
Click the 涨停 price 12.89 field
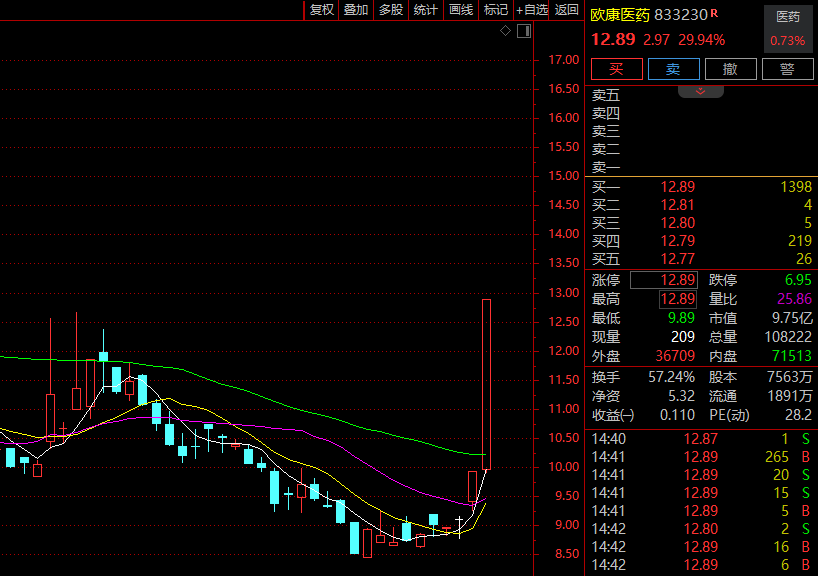click(x=677, y=280)
